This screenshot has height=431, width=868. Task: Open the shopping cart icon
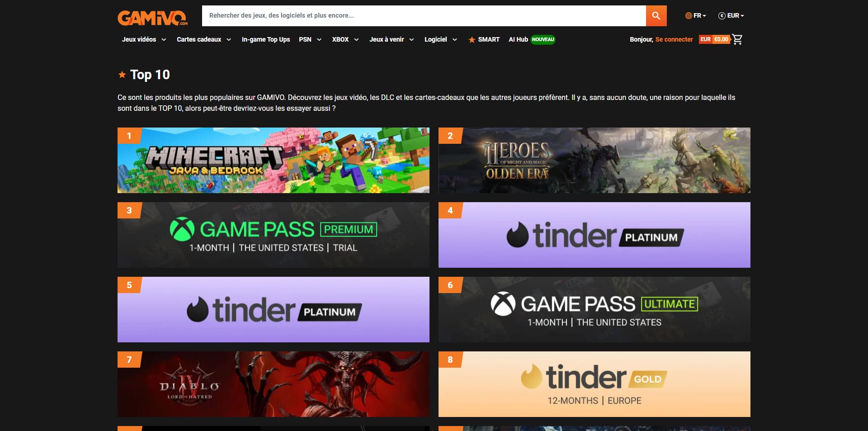coord(737,39)
